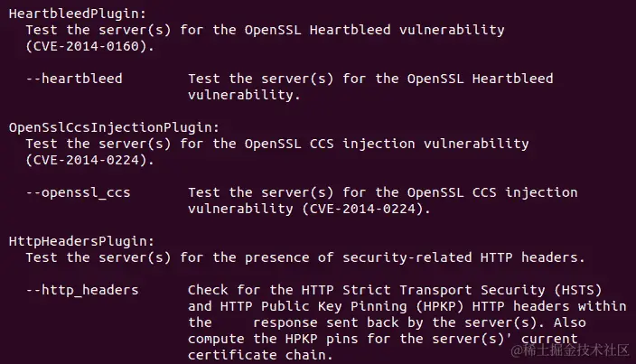Viewport: 636px width, 364px height.
Task: Click the --heartbleed option flag
Action: [74, 79]
